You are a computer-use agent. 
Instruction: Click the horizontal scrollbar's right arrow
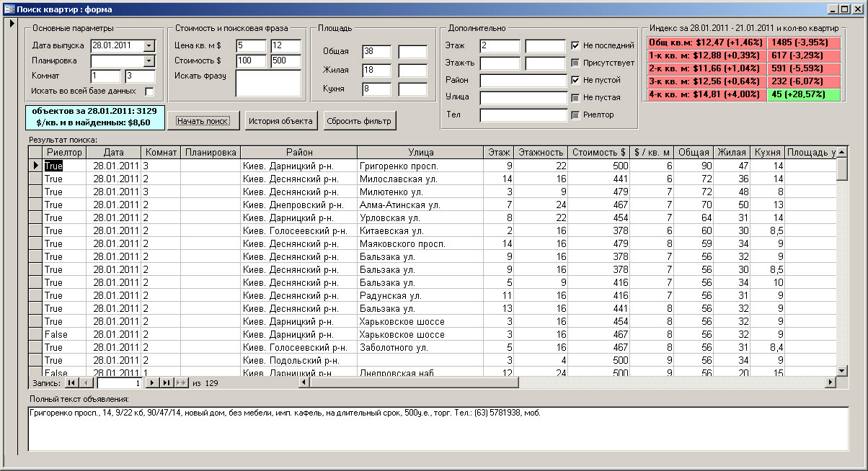tap(829, 382)
